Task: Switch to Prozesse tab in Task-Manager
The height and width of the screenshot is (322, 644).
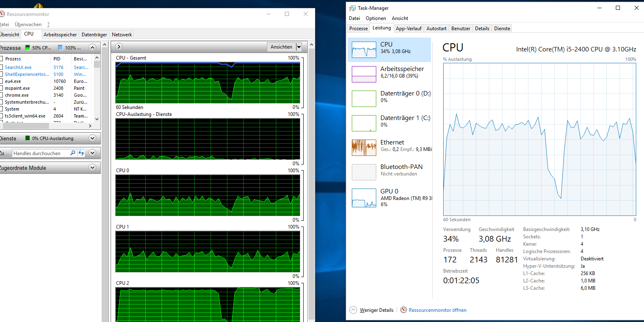Action: pyautogui.click(x=358, y=29)
